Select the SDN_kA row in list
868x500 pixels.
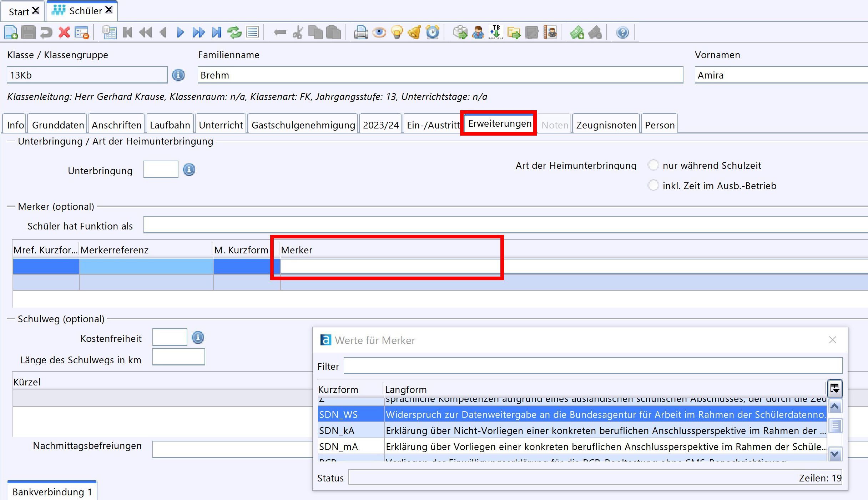click(572, 430)
